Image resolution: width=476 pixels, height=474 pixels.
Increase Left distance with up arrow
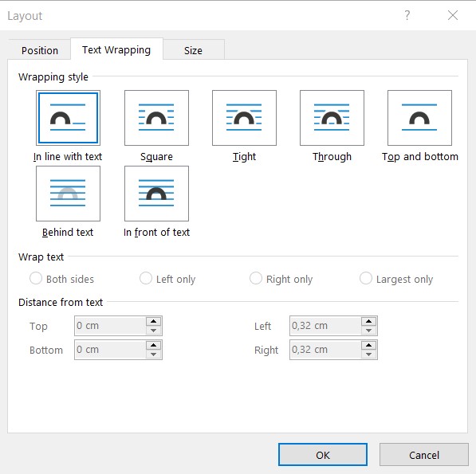pyautogui.click(x=369, y=322)
